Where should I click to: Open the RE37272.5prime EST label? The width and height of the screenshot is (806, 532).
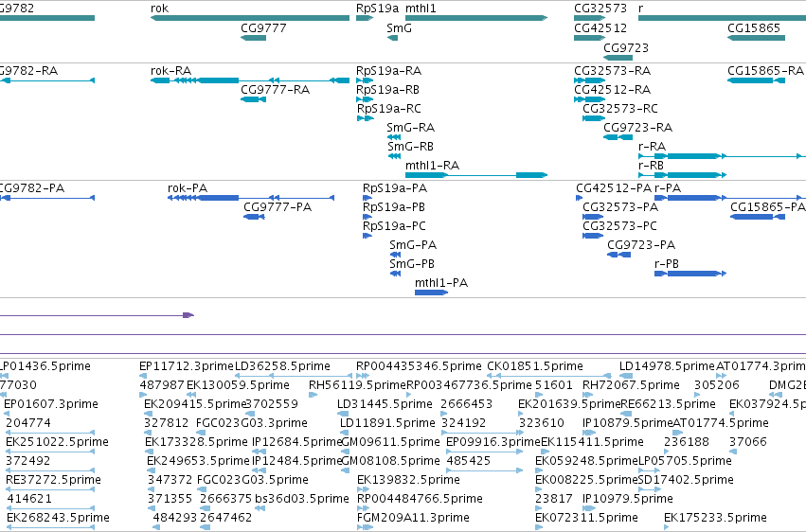click(53, 481)
